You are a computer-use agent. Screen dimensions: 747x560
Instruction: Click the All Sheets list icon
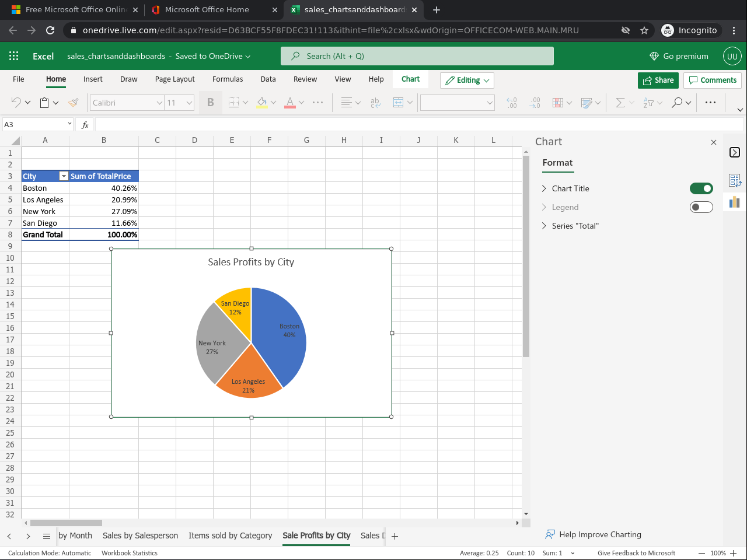point(47,536)
